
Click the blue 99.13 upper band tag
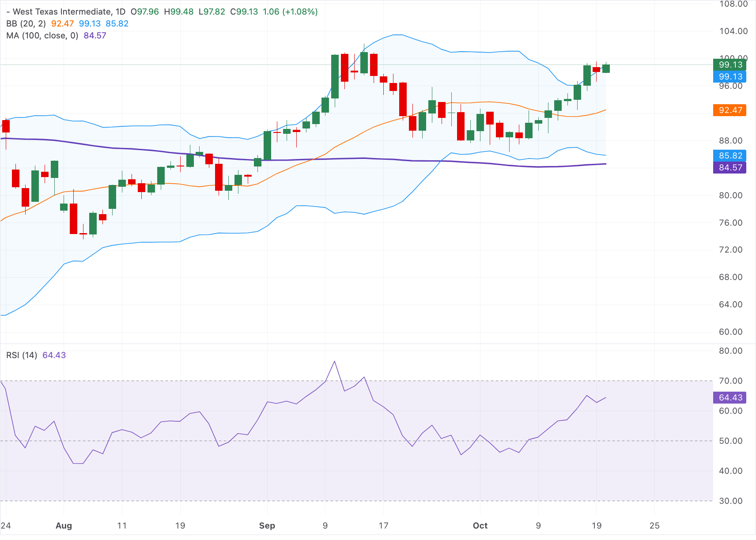[730, 77]
